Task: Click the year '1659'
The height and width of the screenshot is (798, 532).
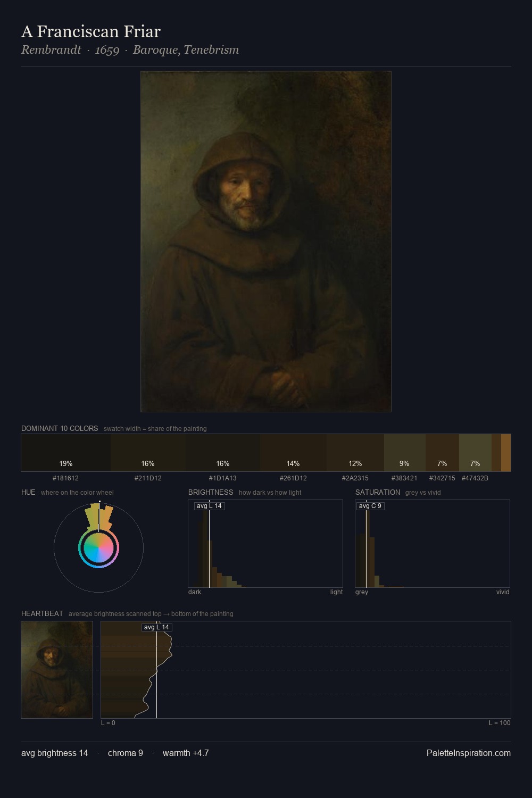Action: [107, 50]
